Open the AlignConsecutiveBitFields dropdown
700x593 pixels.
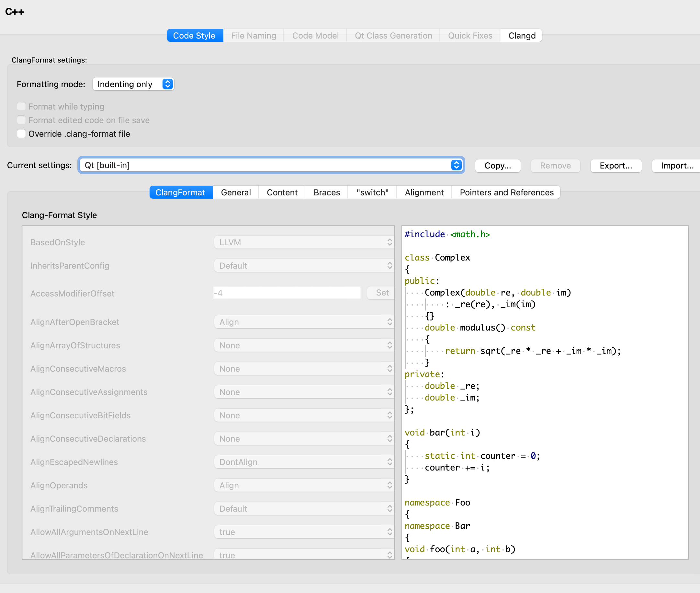[304, 415]
